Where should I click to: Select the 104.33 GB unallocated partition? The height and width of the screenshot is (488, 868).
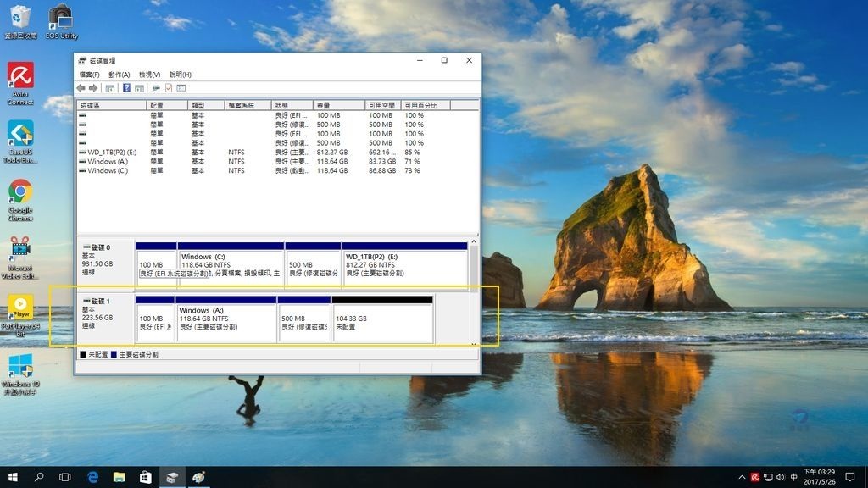coord(382,323)
